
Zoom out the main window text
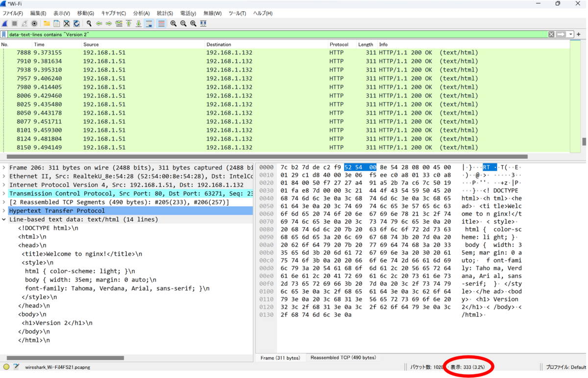pos(183,23)
